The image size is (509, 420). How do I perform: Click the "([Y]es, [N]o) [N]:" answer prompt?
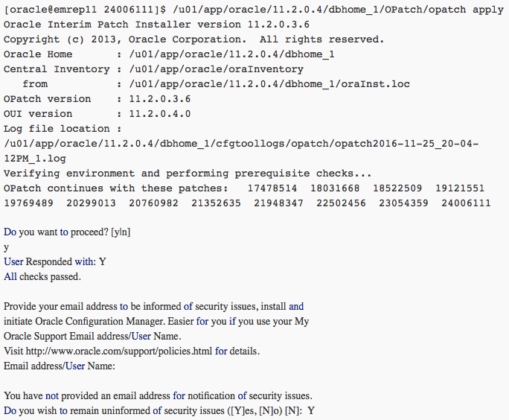pos(264,410)
